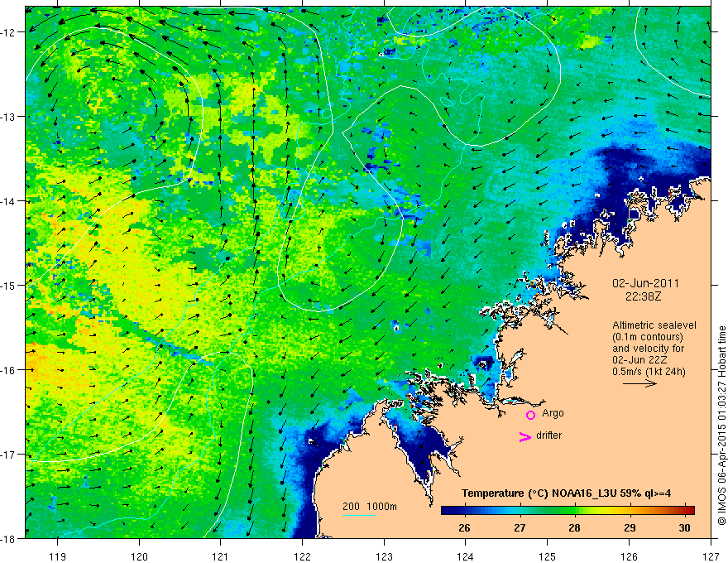Click the '200 1000m' depth label

coord(370,507)
